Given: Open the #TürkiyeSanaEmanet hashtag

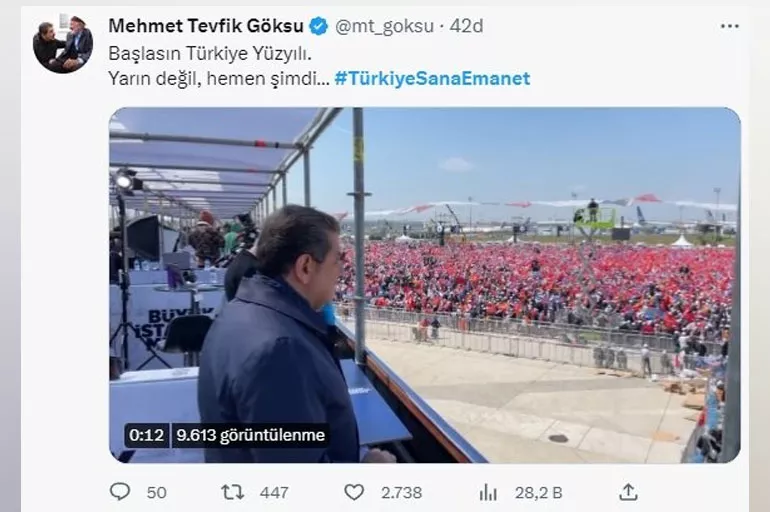Looking at the screenshot, I should [x=432, y=79].
